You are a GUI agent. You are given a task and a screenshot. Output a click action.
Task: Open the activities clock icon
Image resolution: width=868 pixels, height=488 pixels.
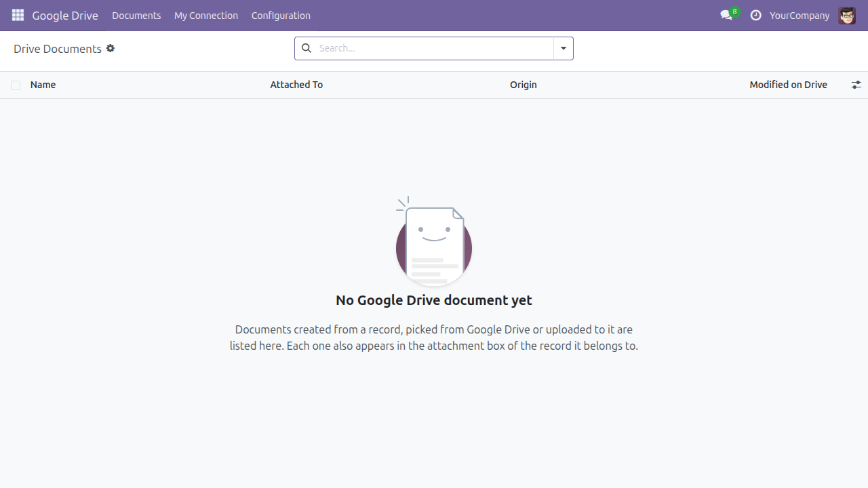(755, 15)
